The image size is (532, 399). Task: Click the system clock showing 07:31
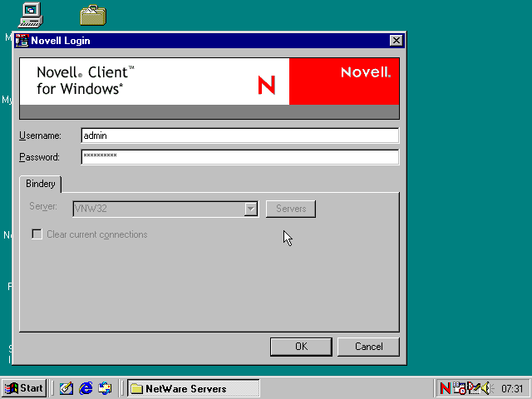click(x=512, y=388)
